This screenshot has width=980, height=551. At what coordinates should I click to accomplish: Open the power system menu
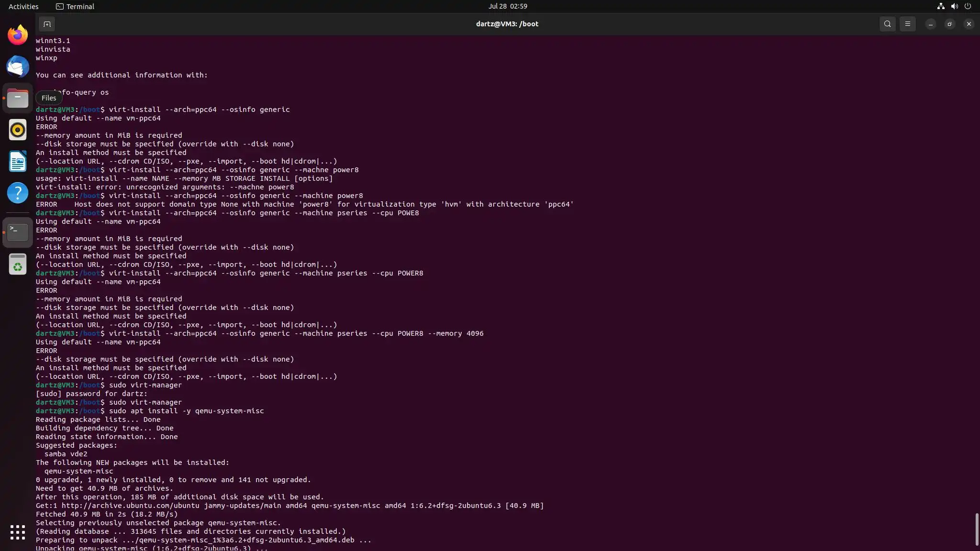tap(968, 6)
